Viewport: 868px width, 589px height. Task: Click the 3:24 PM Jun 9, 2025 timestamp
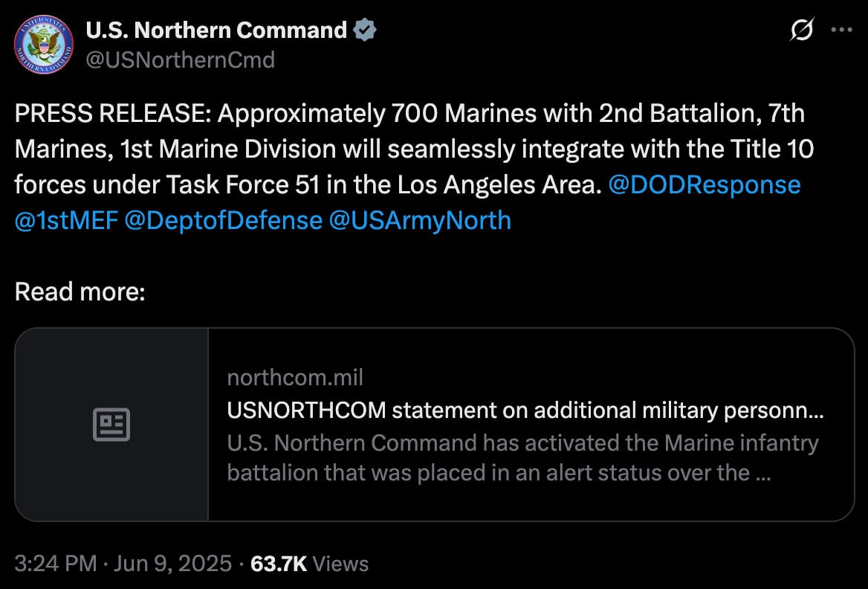point(123,563)
